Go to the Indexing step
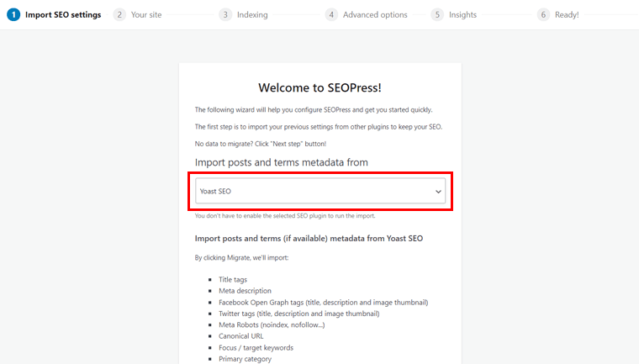This screenshot has width=639, height=364. [x=252, y=14]
